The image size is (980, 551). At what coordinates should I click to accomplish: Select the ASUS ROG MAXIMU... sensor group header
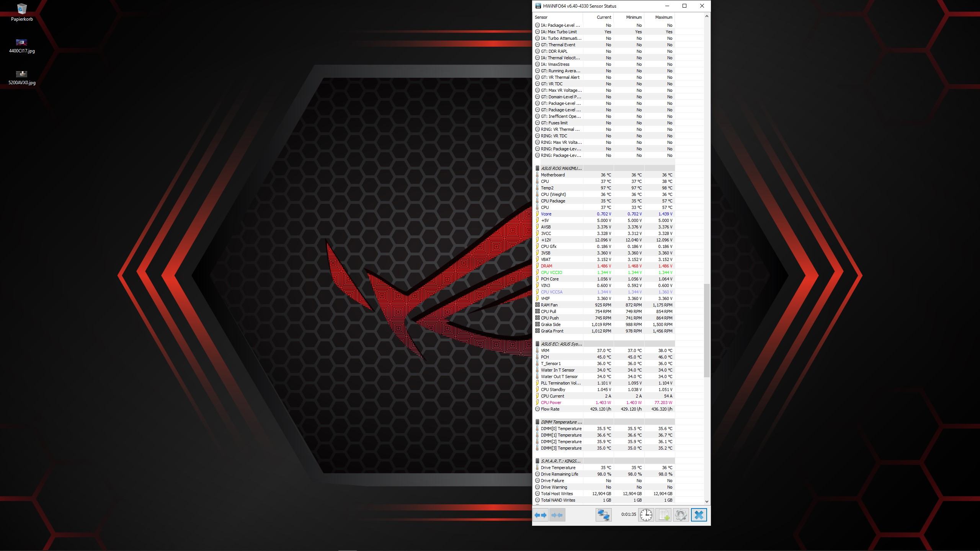(561, 168)
